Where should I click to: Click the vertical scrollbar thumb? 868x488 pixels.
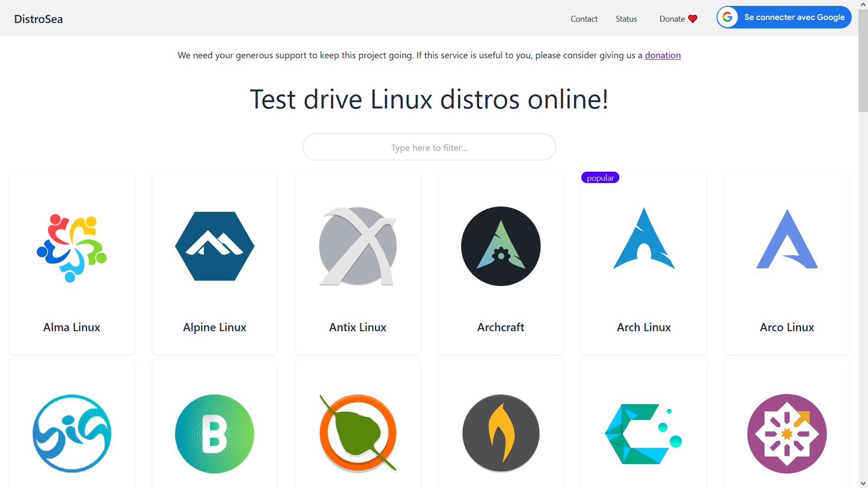[x=863, y=61]
